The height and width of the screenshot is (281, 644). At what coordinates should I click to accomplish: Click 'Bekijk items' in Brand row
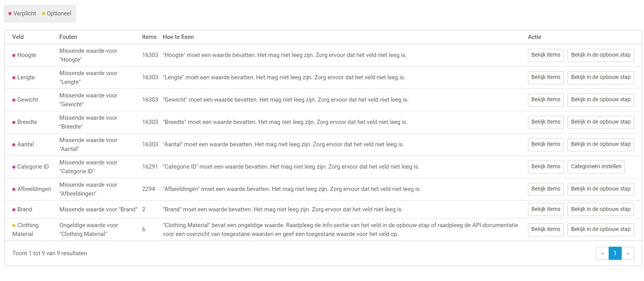546,209
